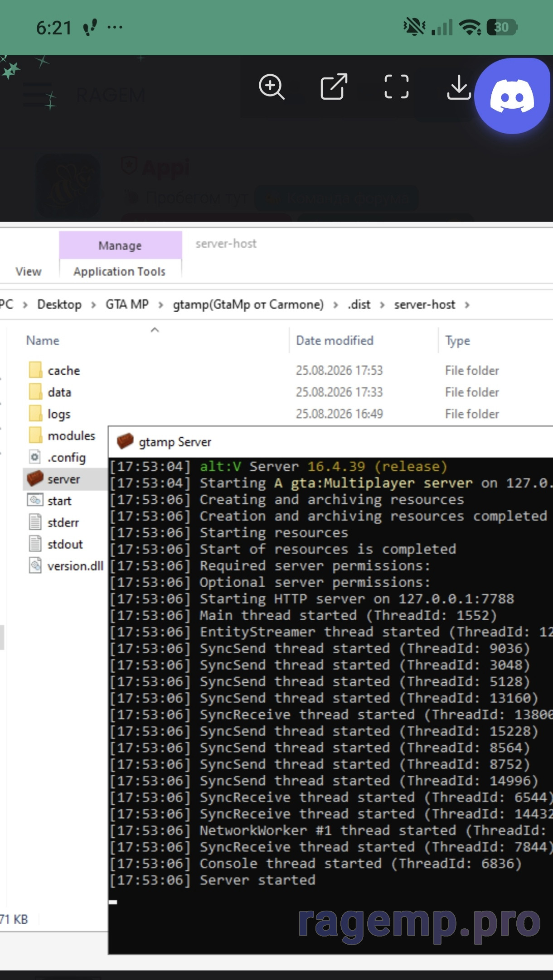Click the start batch file icon

[x=35, y=500]
